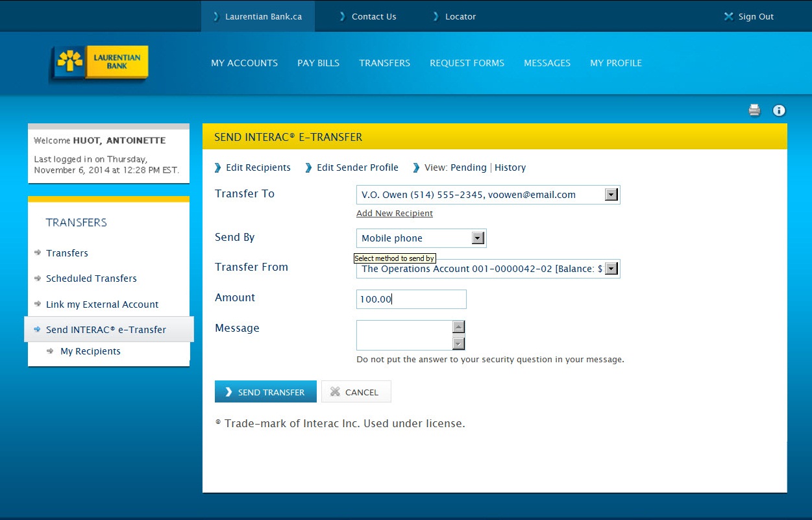The width and height of the screenshot is (812, 520).
Task: Open the Laurentian Bank.ca link
Action: [x=258, y=17]
